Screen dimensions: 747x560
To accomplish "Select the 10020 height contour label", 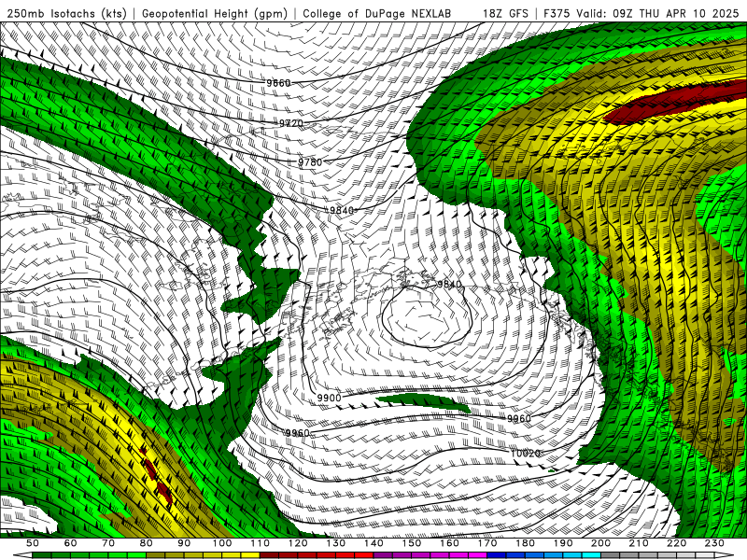I will pos(526,454).
